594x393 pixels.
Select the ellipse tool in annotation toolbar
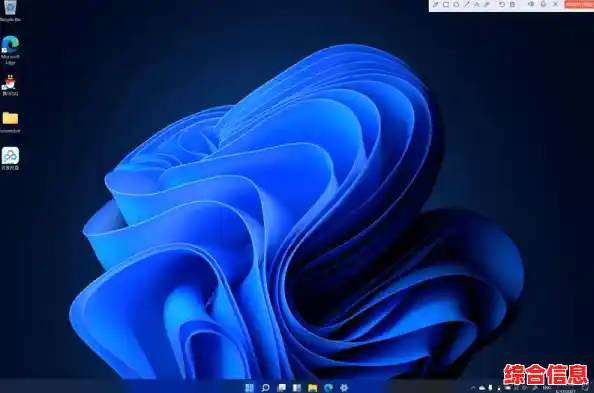tap(456, 5)
